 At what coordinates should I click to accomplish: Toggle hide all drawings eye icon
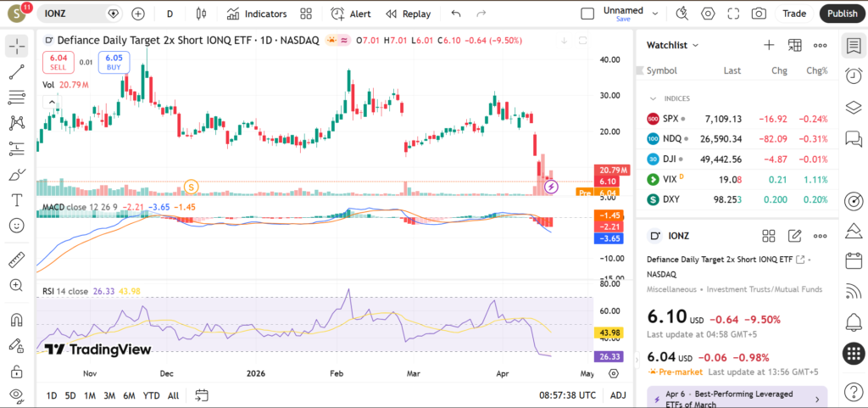[x=16, y=394]
